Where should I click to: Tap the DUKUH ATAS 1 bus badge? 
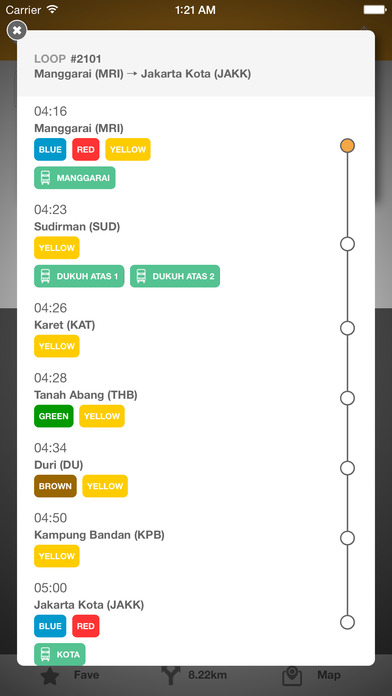coord(79,276)
